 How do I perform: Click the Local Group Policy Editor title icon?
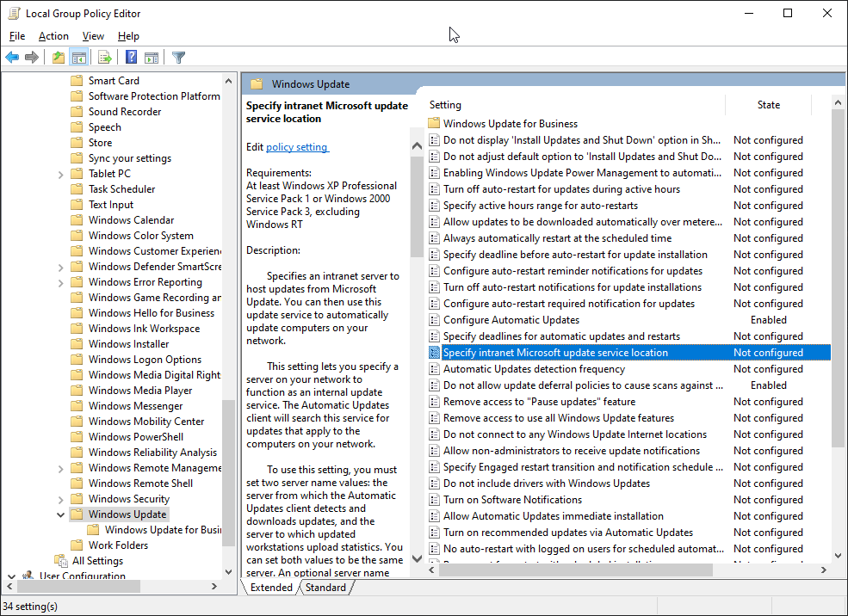(x=14, y=14)
